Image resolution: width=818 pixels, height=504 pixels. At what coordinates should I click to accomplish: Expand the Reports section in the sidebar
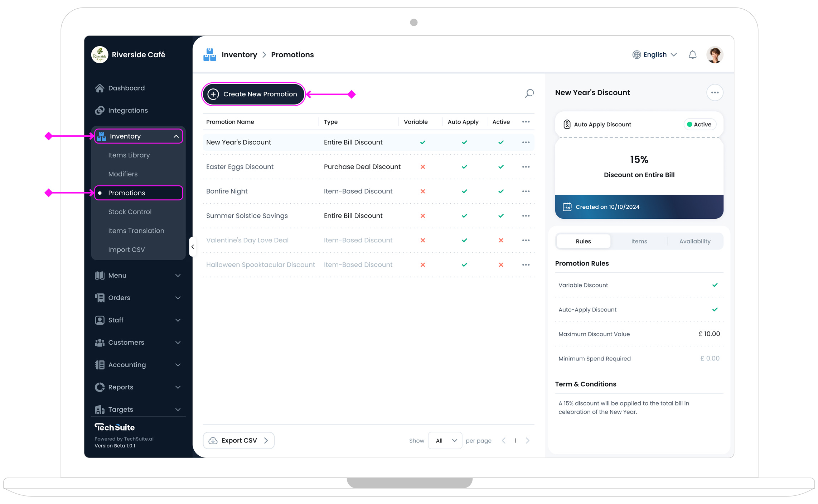[178, 387]
